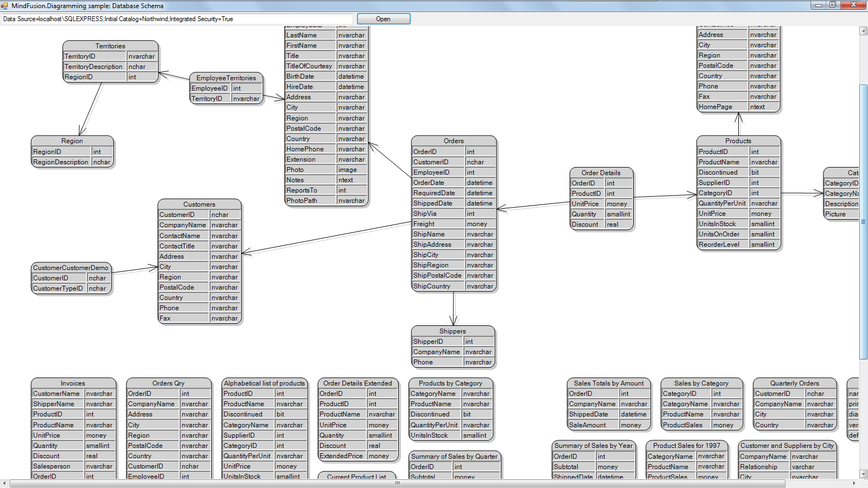
Task: Select the Customers table header
Action: pyautogui.click(x=199, y=204)
